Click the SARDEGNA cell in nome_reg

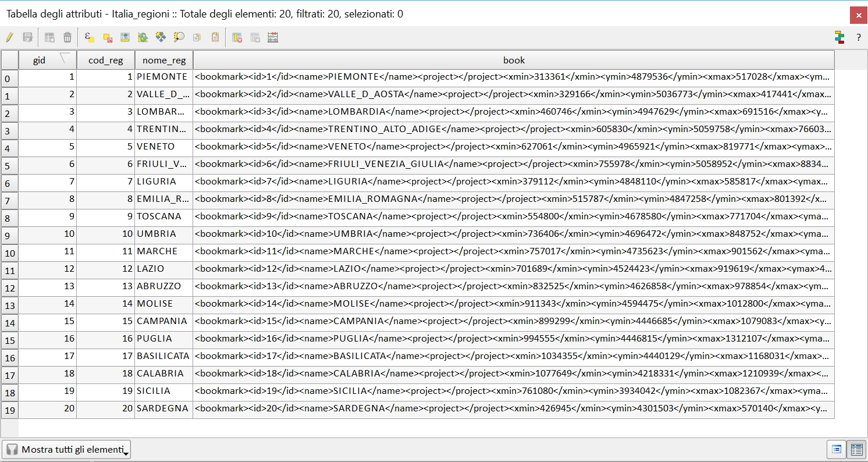pyautogui.click(x=163, y=408)
